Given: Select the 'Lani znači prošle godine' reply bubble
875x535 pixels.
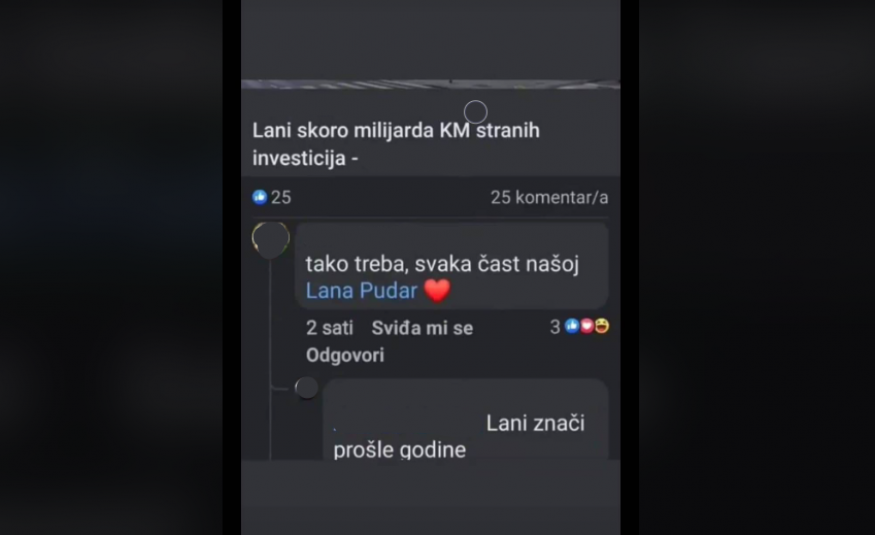Looking at the screenshot, I should click(465, 420).
